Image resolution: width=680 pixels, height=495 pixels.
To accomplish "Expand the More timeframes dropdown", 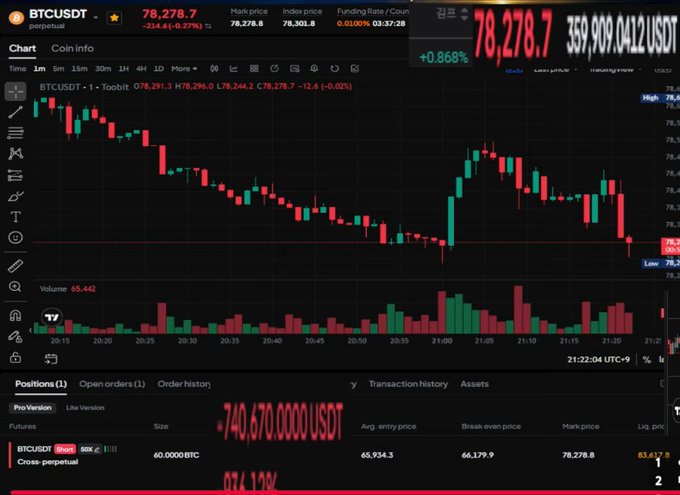I will click(x=184, y=69).
